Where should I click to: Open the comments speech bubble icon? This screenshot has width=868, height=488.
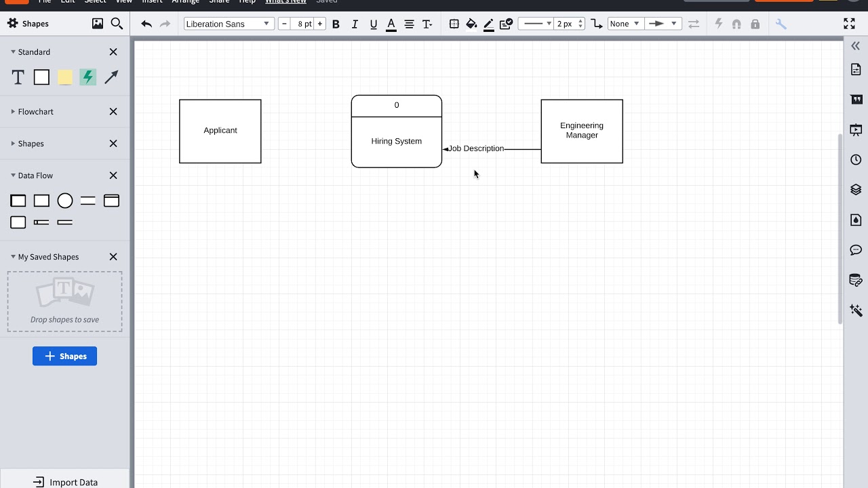[856, 250]
